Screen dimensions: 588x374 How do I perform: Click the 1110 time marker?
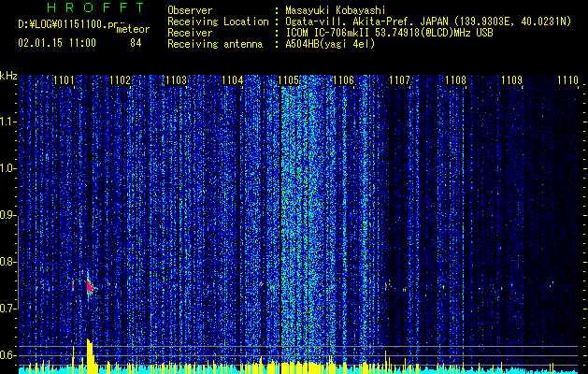click(x=567, y=79)
